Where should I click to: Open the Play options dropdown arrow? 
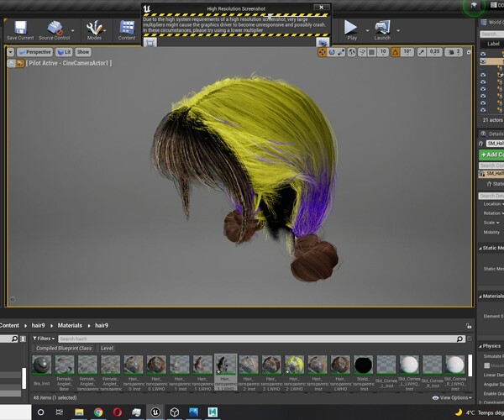[x=367, y=30]
